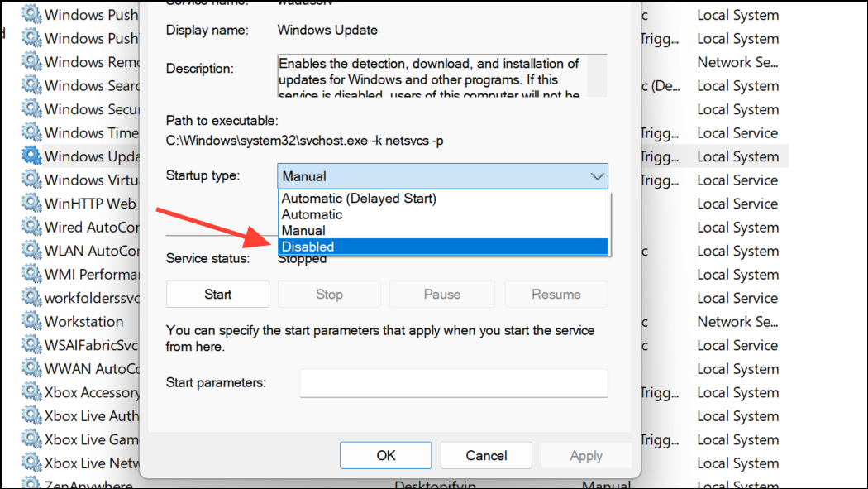The width and height of the screenshot is (868, 489).
Task: Click the display name value Windows Update
Action: (327, 30)
